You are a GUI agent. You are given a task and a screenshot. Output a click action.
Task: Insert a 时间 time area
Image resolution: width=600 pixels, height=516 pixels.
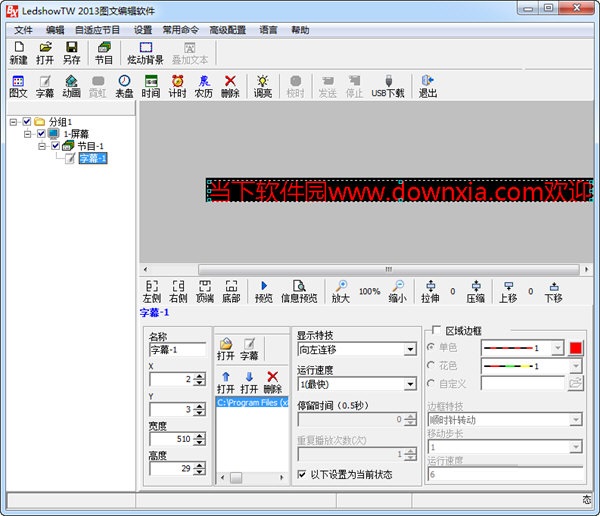[x=151, y=87]
